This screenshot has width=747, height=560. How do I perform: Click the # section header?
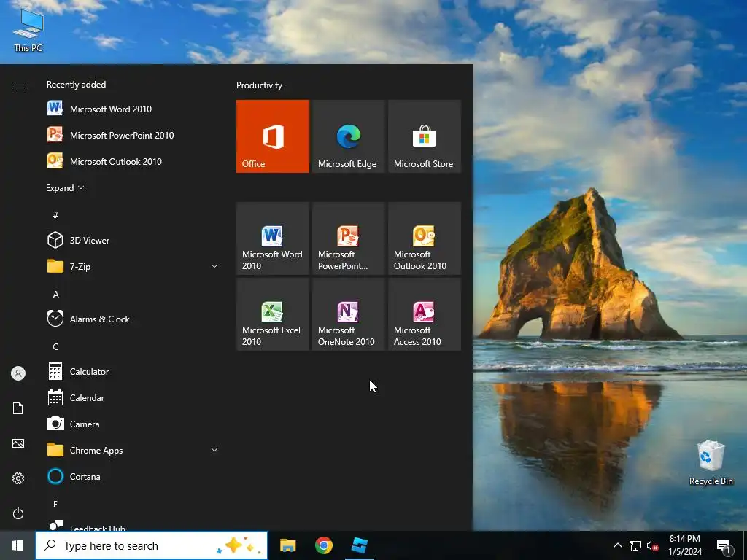pos(55,215)
